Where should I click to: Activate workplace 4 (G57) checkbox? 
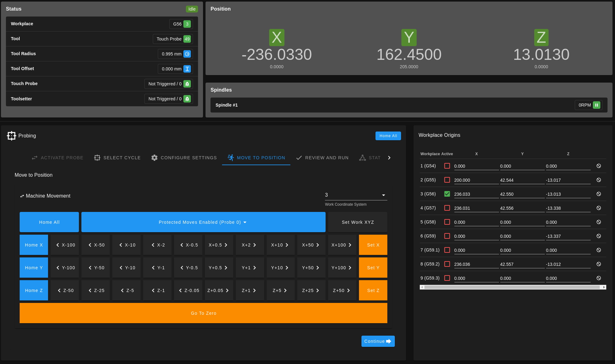tap(447, 208)
